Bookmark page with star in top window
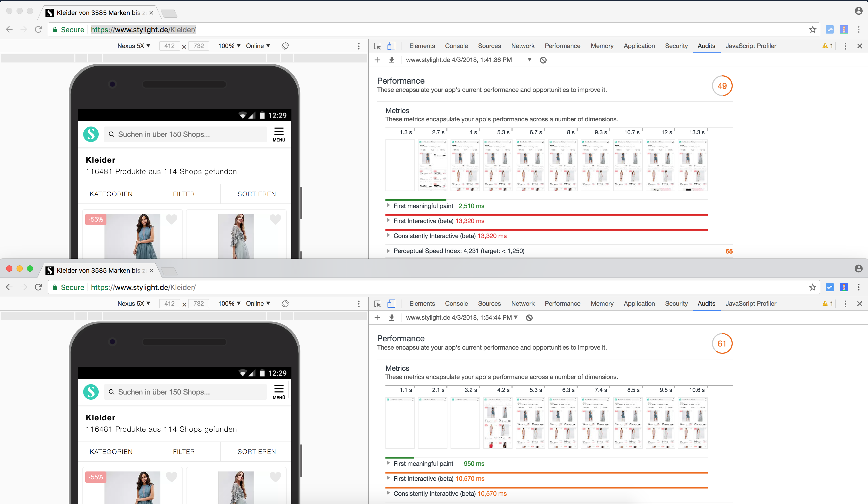This screenshot has height=504, width=868. click(x=812, y=30)
